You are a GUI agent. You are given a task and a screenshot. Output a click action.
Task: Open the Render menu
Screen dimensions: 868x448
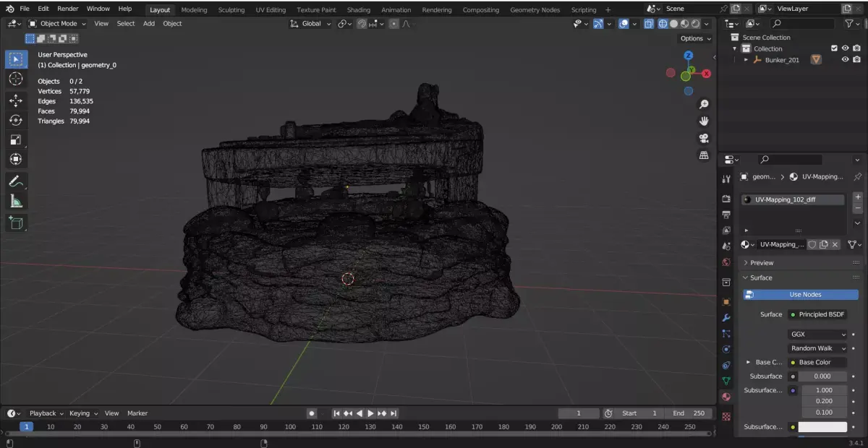[68, 9]
